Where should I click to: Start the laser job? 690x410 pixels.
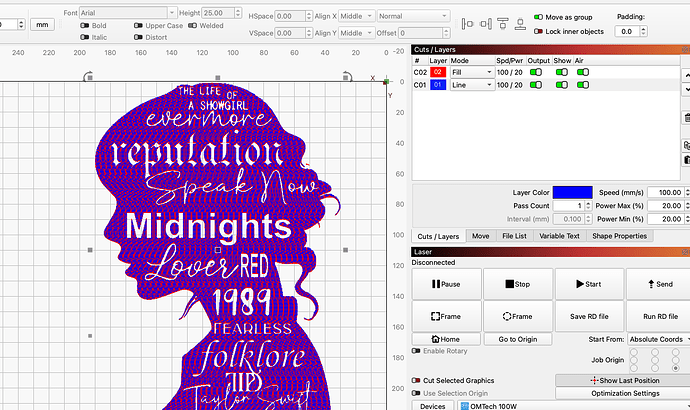tap(589, 284)
